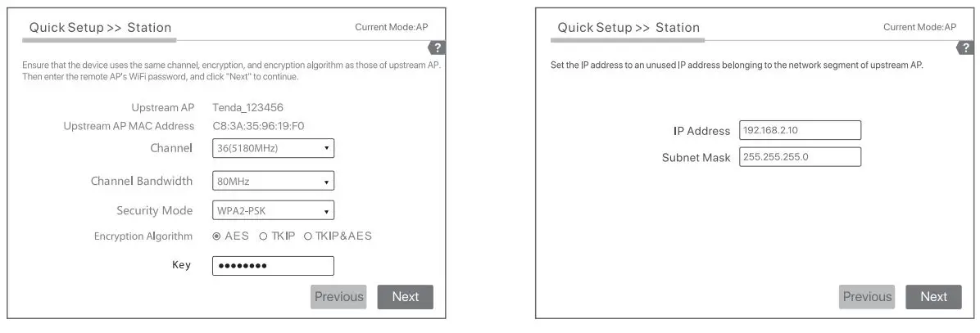Image resolution: width=980 pixels, height=333 pixels.
Task: Open the Channel dropdown showing 36(5180MHz)
Action: tap(273, 148)
